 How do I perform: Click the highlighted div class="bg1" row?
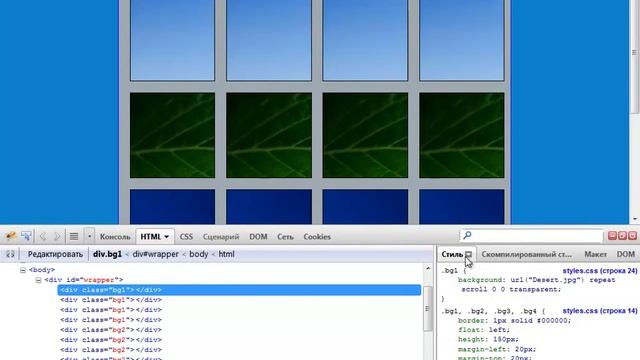click(239, 290)
